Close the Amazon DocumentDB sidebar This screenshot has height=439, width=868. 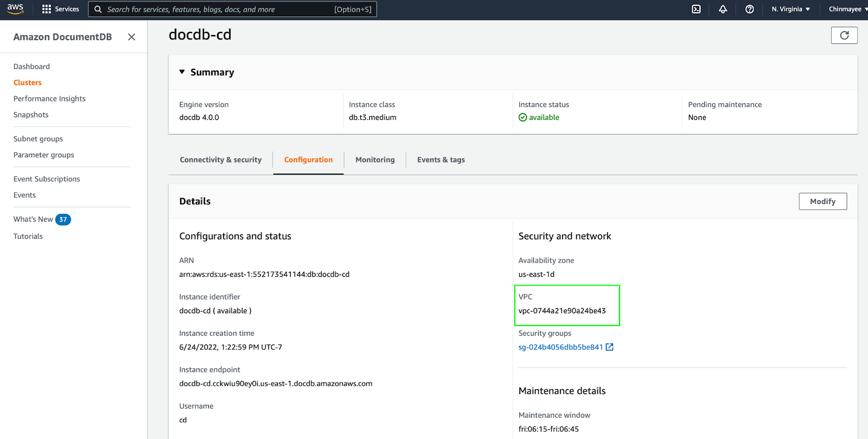point(131,37)
